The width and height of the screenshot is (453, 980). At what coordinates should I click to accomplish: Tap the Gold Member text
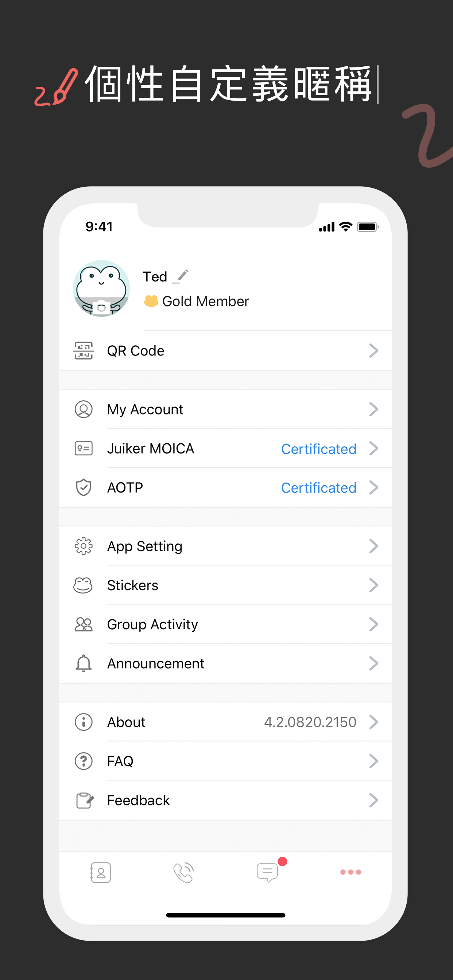[x=206, y=301]
